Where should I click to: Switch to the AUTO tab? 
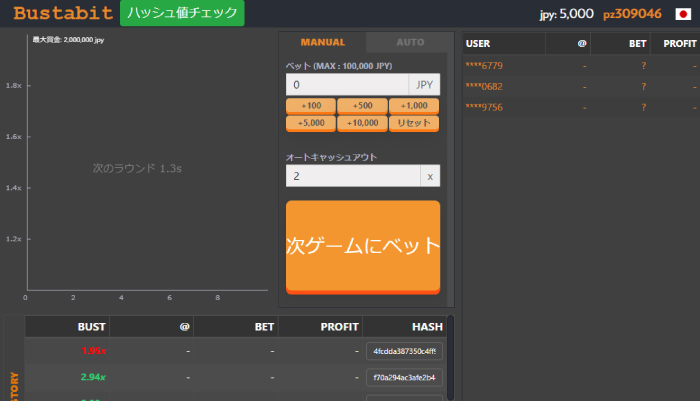coord(410,43)
